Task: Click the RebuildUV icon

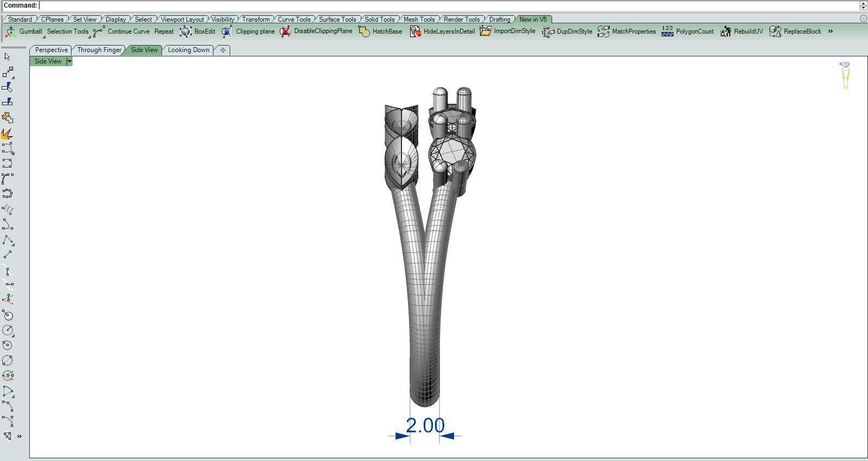Action: [x=726, y=31]
